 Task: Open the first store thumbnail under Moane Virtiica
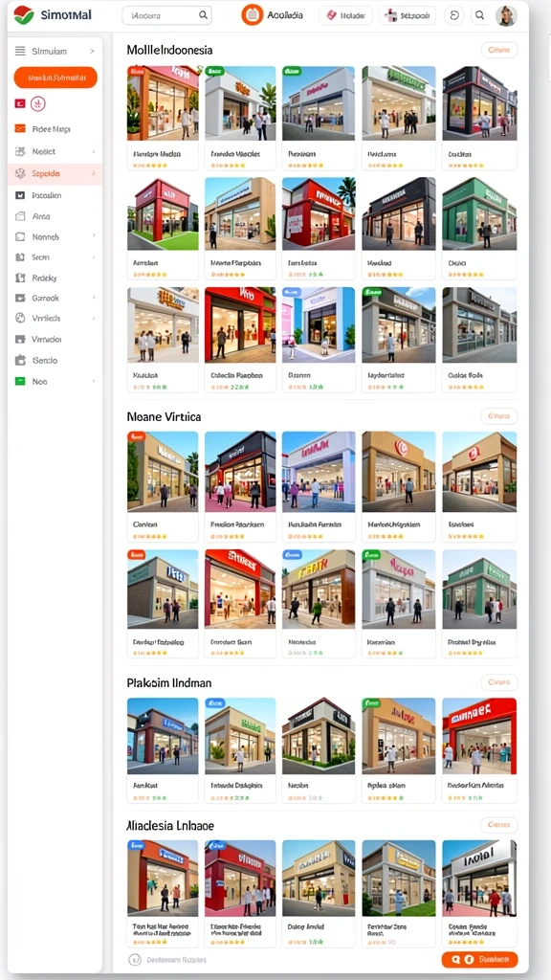click(x=163, y=469)
